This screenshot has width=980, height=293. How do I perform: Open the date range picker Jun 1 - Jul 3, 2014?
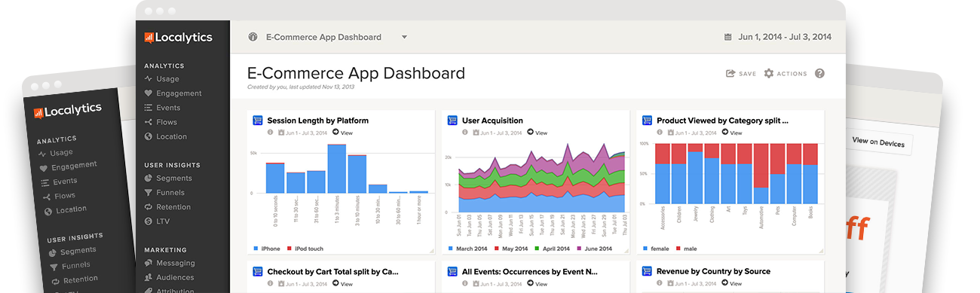784,37
